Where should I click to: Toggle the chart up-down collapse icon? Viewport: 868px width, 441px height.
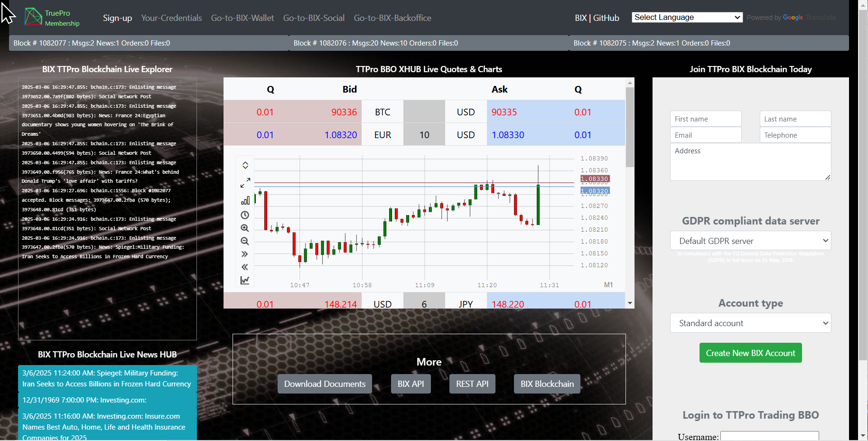[x=245, y=165]
